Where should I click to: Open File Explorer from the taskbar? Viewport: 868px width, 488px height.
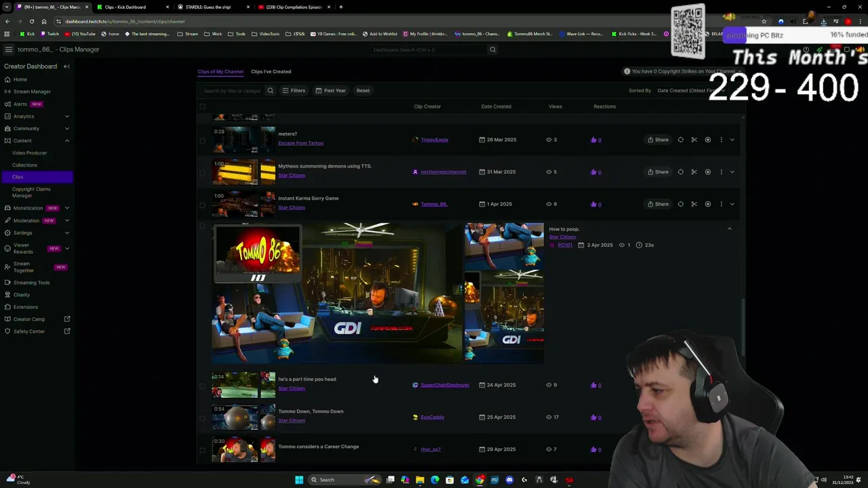point(420,480)
